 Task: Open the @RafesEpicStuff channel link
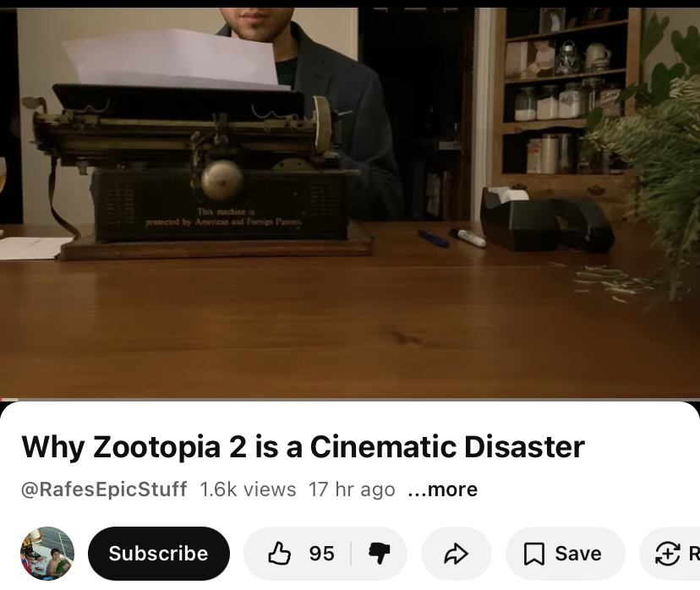click(104, 489)
